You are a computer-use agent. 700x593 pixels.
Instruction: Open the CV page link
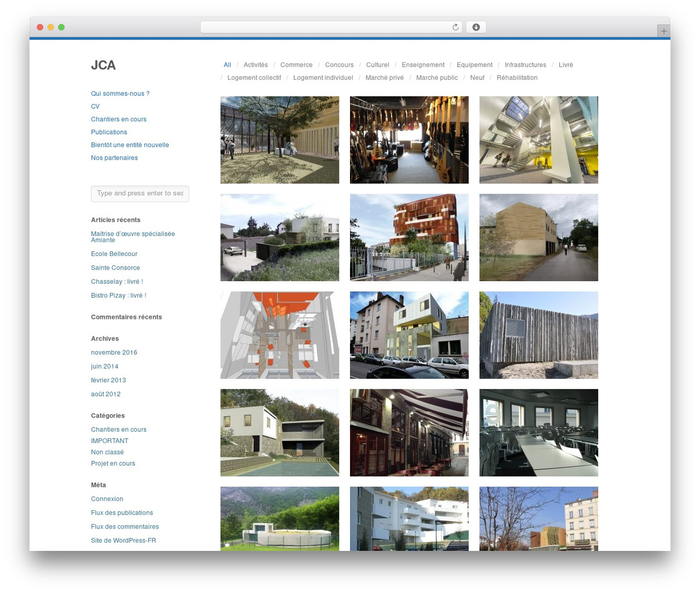pyautogui.click(x=95, y=107)
